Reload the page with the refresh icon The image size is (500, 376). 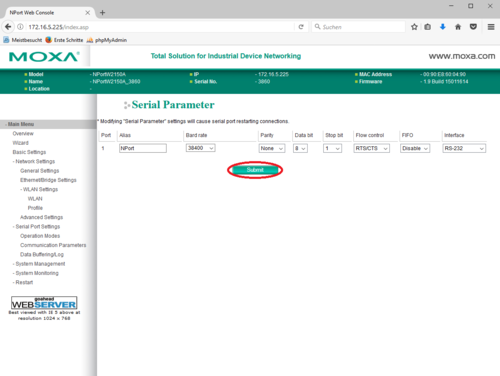[x=301, y=27]
